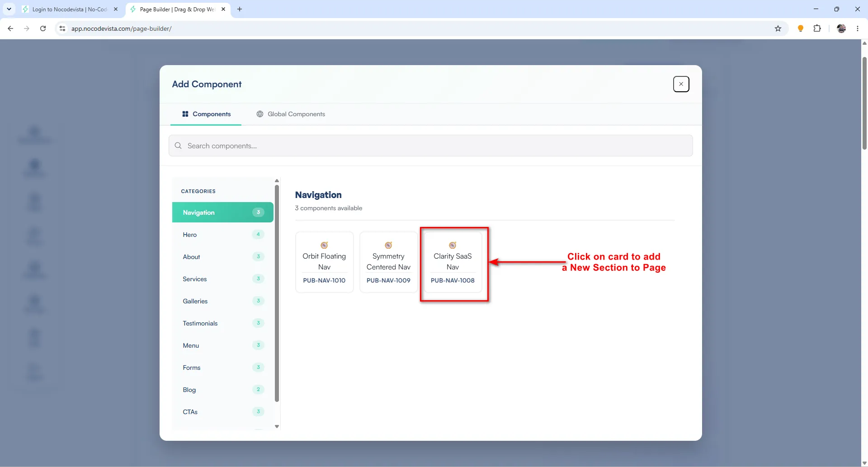Select the About category
868x467 pixels.
coord(222,257)
